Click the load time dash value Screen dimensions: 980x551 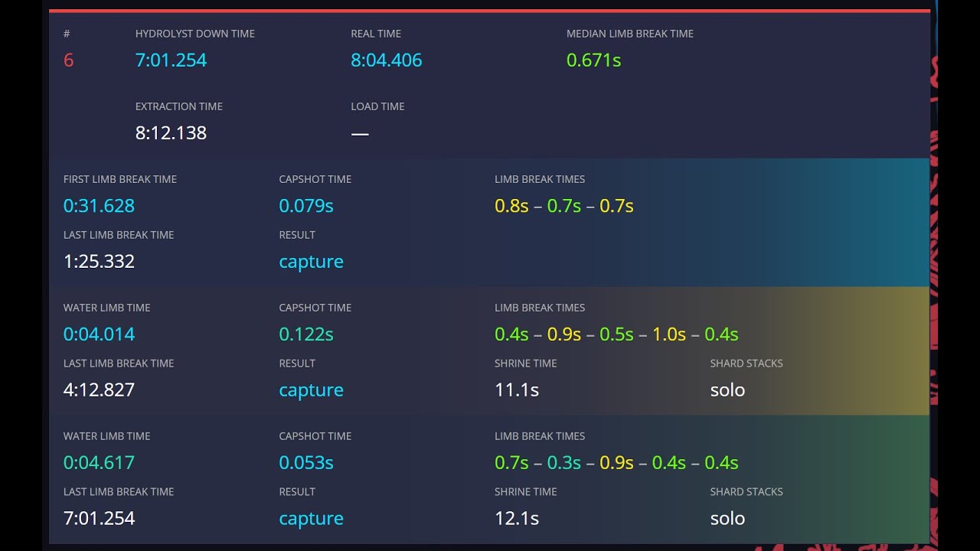[360, 134]
